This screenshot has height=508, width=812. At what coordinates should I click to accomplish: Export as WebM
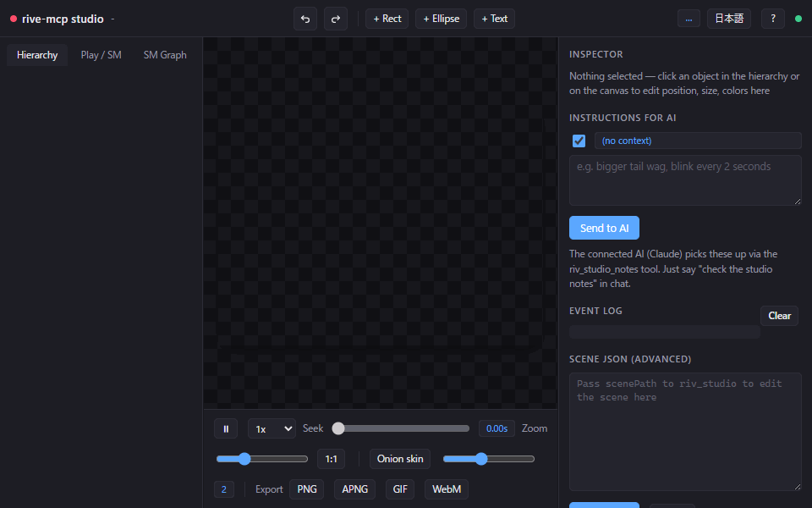tap(447, 489)
